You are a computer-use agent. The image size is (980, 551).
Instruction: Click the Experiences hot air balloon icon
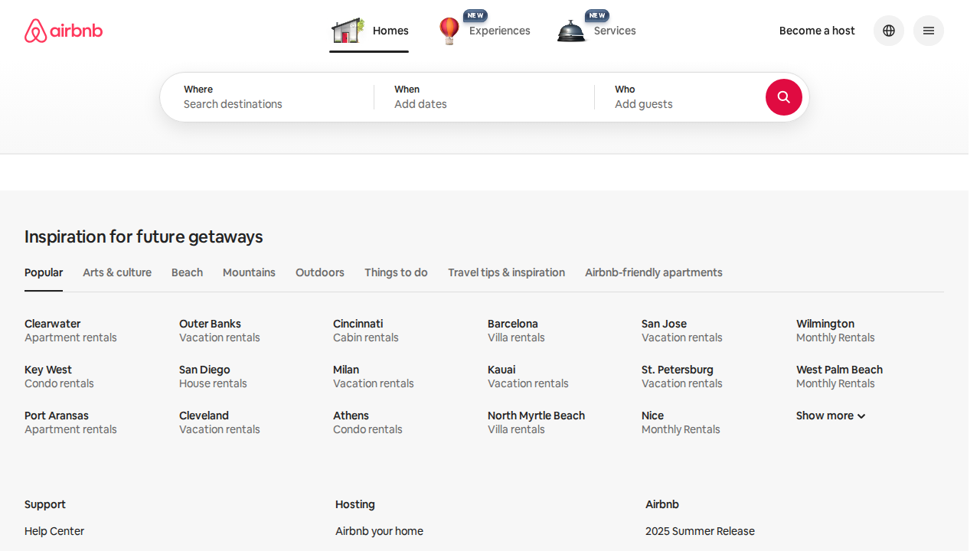[x=449, y=31]
